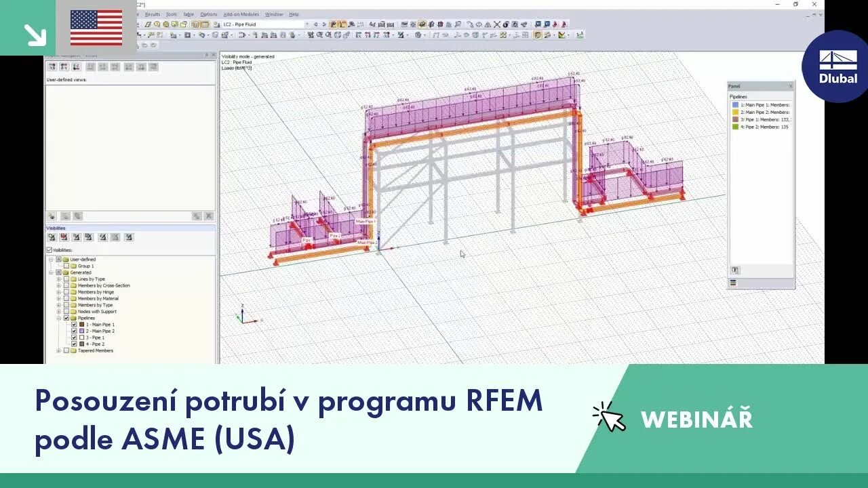The width and height of the screenshot is (868, 488).
Task: Expand the Nodes with Support node
Action: pos(59,312)
